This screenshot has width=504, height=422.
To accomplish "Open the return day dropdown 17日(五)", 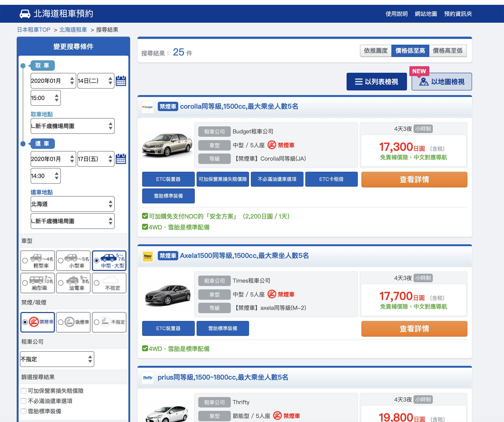I will pos(96,159).
